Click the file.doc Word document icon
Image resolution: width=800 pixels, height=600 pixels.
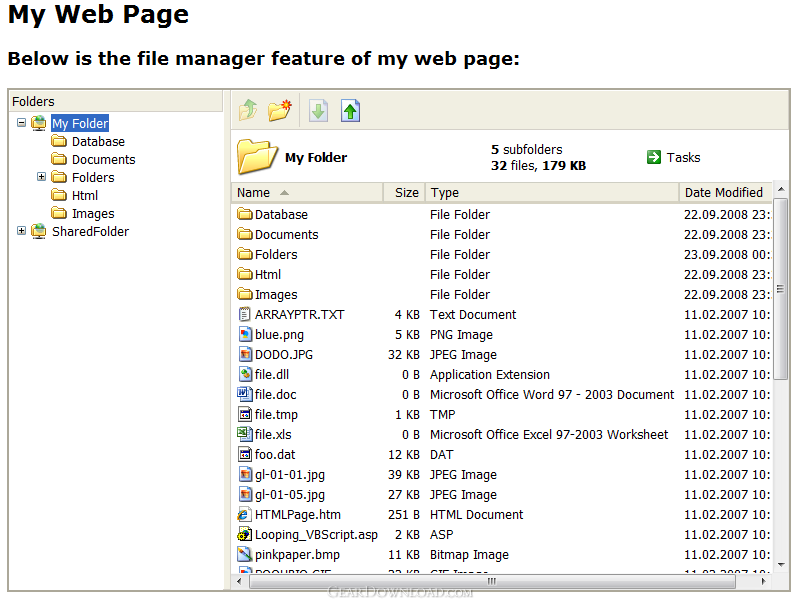[245, 395]
